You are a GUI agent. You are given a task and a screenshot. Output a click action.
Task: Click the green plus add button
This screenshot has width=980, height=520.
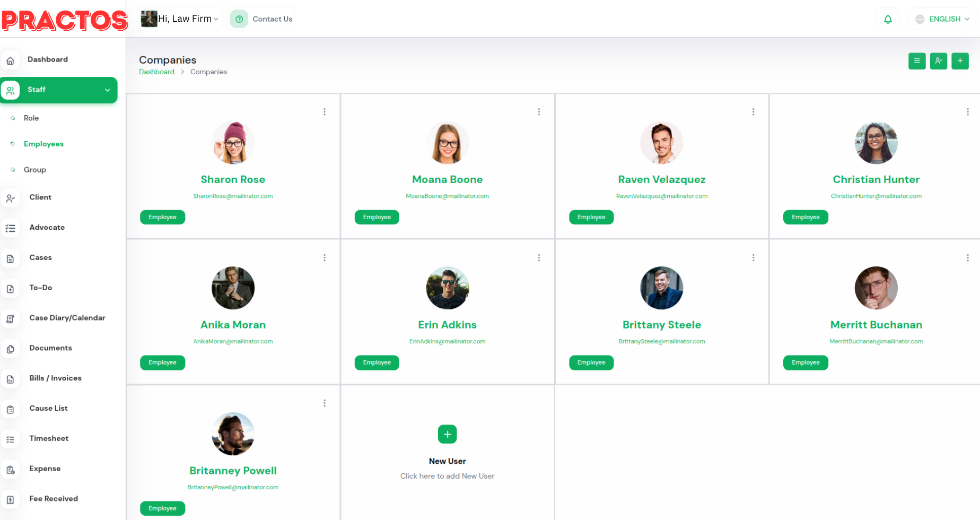pyautogui.click(x=960, y=60)
